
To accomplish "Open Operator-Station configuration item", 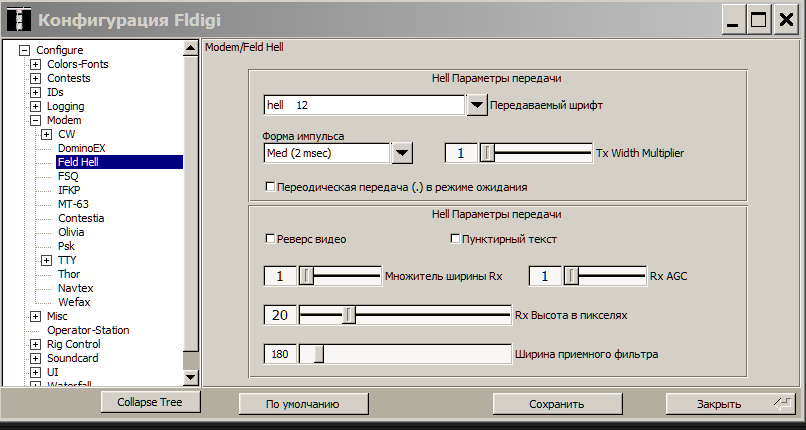I will point(87,330).
